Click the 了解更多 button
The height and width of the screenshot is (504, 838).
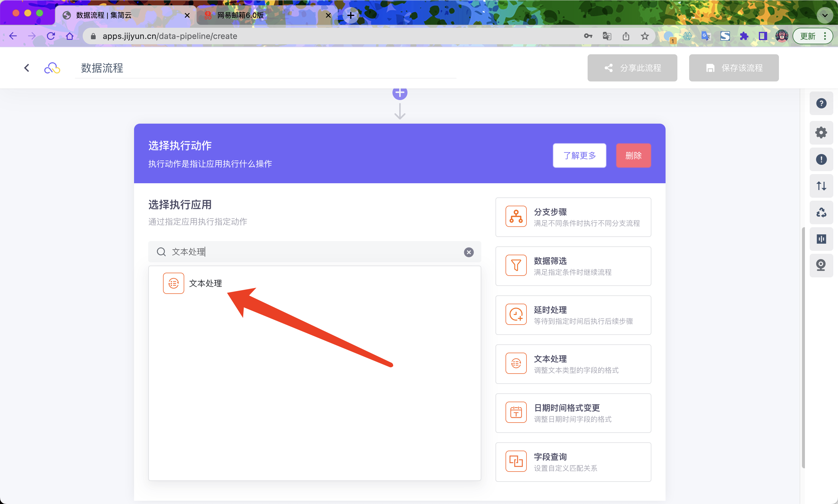579,156
